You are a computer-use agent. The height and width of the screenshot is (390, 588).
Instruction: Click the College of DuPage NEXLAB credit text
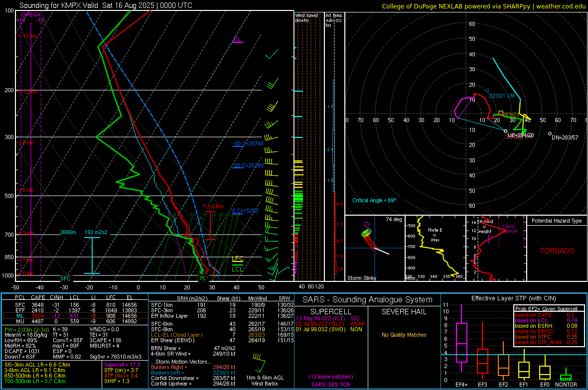click(x=484, y=6)
